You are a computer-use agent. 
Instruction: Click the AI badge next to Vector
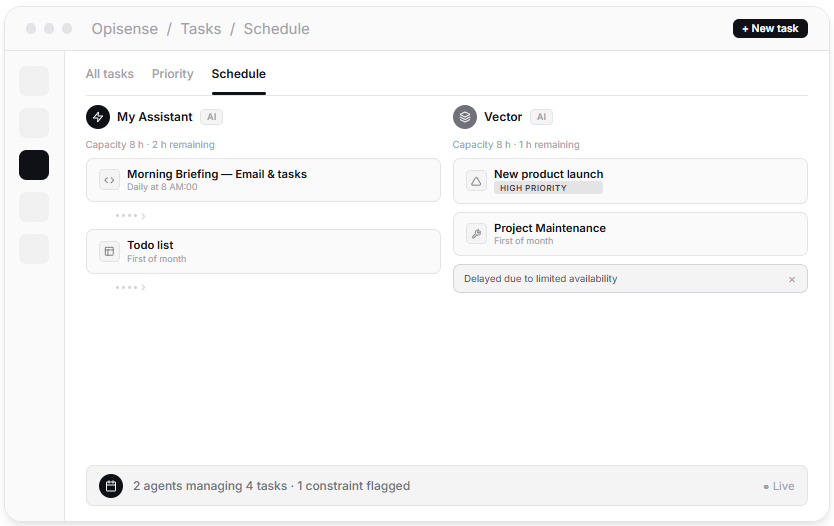click(x=541, y=117)
